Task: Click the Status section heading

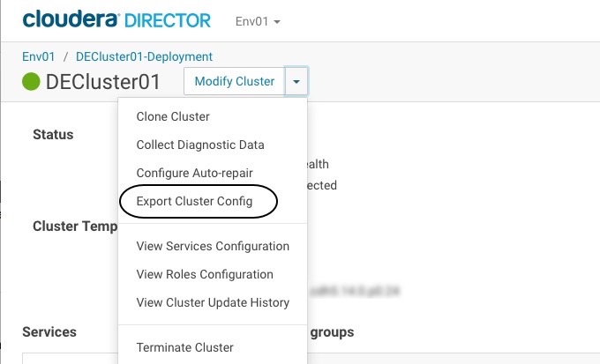Action: click(x=53, y=135)
